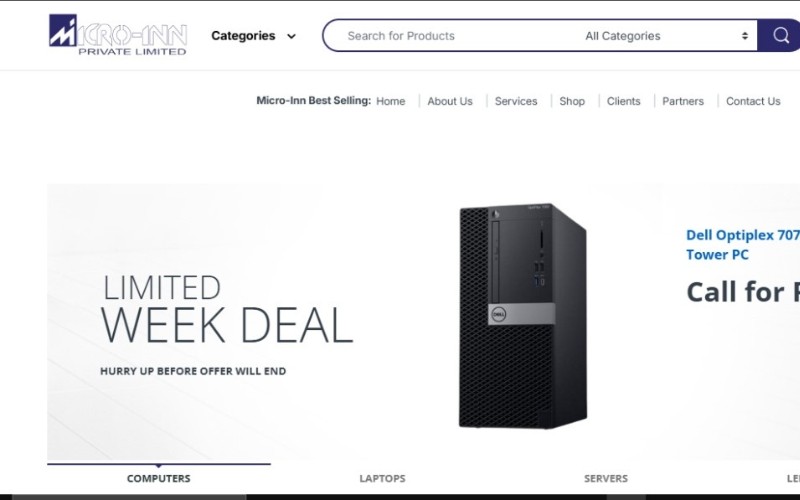This screenshot has width=800, height=500.
Task: Click the magnifier search button
Action: pyautogui.click(x=779, y=35)
